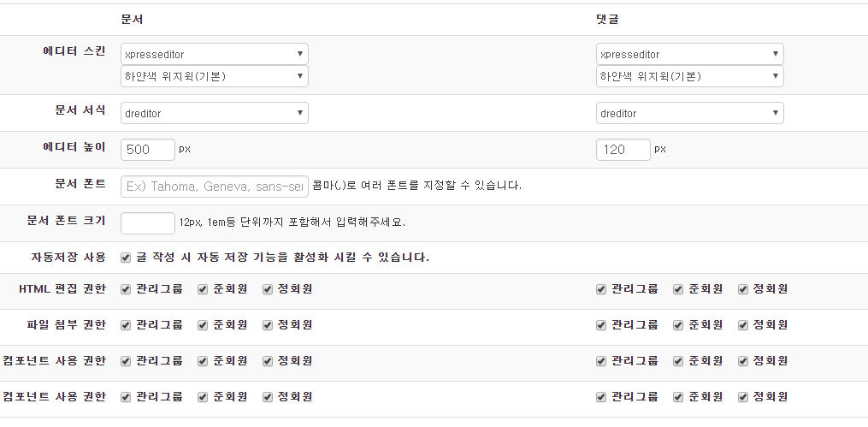Expand comment 하얀색 위지윅(기본) color scheme dropdown
868x427 pixels.
[689, 76]
